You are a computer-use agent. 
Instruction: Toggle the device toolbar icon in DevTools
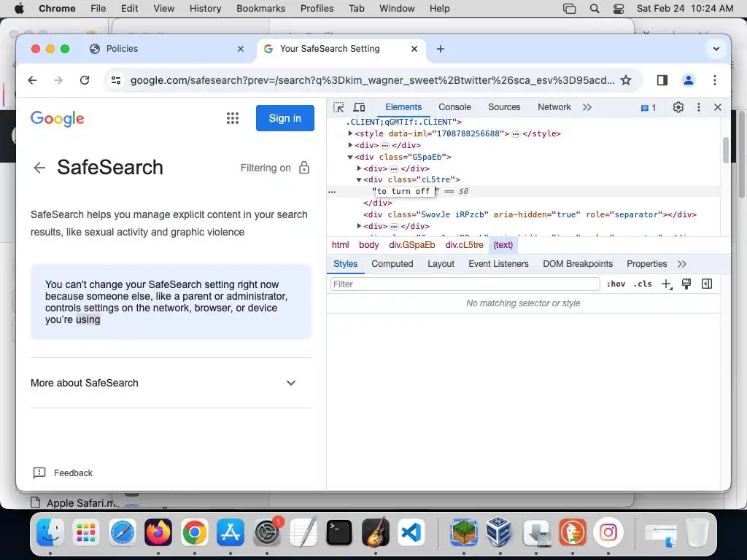point(359,107)
